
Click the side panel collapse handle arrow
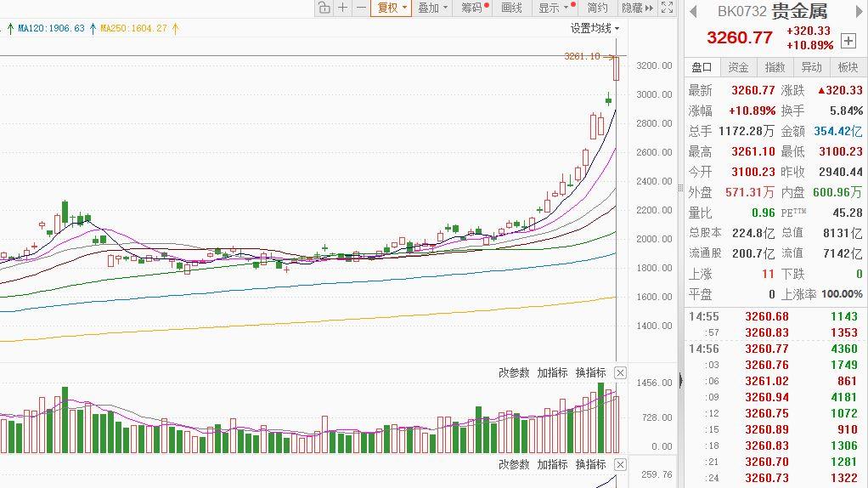click(680, 380)
